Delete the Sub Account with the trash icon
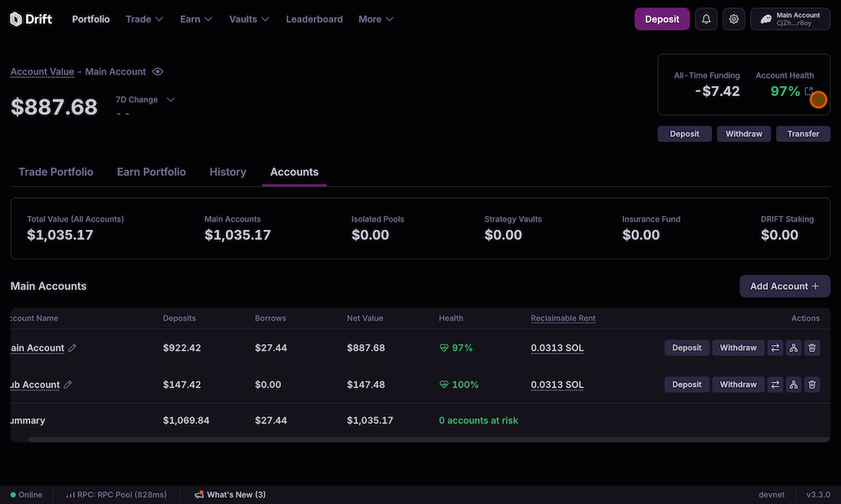 (x=812, y=385)
